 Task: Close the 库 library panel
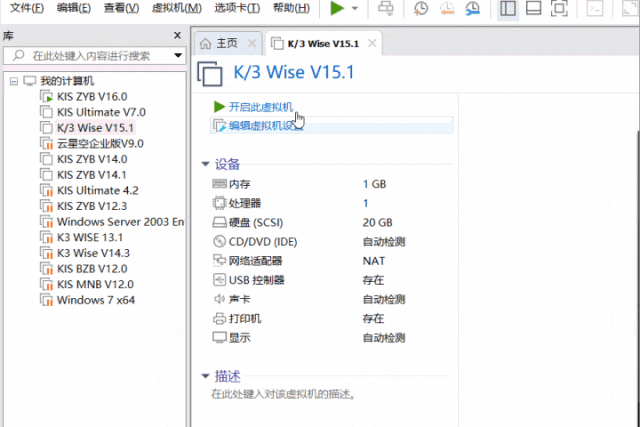177,36
